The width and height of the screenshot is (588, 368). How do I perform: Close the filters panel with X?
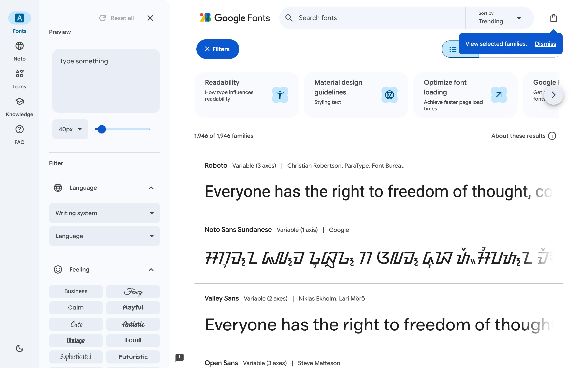click(150, 18)
